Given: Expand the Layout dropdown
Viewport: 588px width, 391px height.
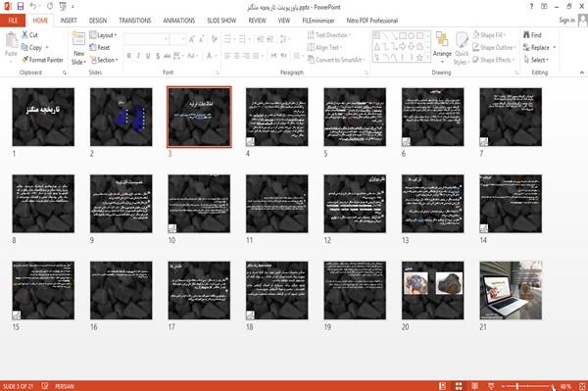Looking at the screenshot, I should (103, 35).
